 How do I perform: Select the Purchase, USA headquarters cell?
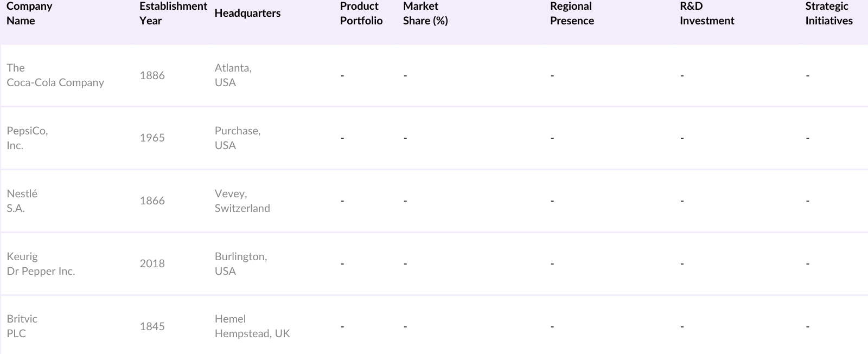point(238,138)
